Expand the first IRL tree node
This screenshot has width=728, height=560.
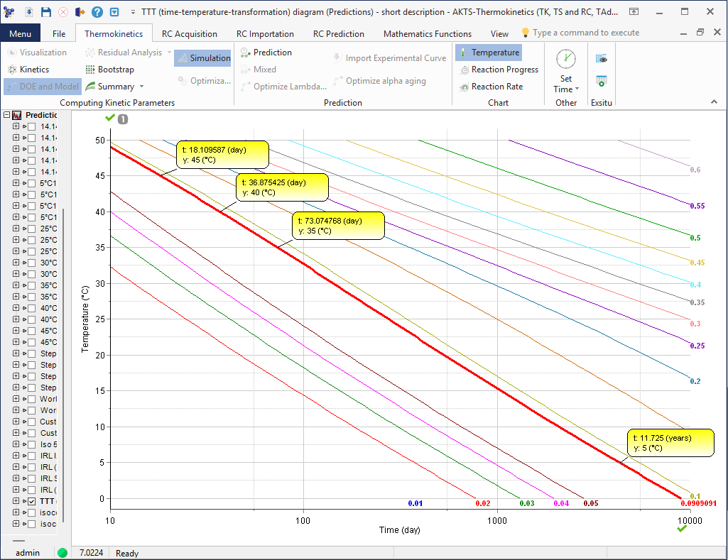pyautogui.click(x=16, y=456)
